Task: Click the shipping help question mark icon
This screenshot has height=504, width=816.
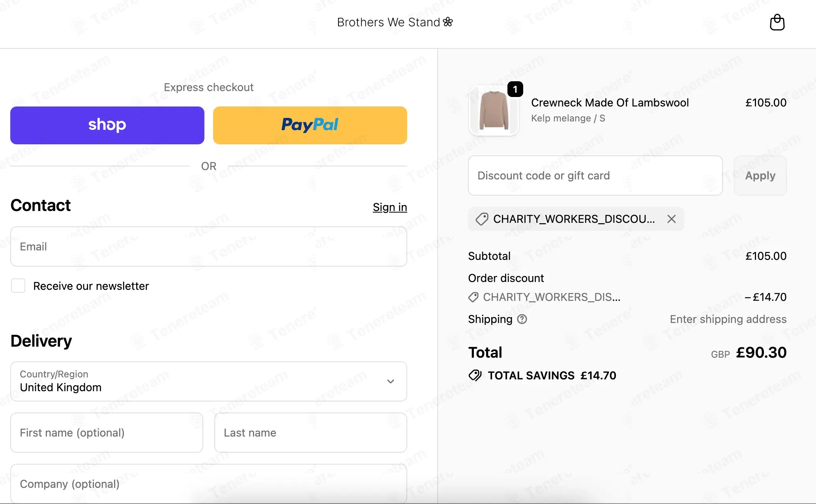Action: [522, 319]
